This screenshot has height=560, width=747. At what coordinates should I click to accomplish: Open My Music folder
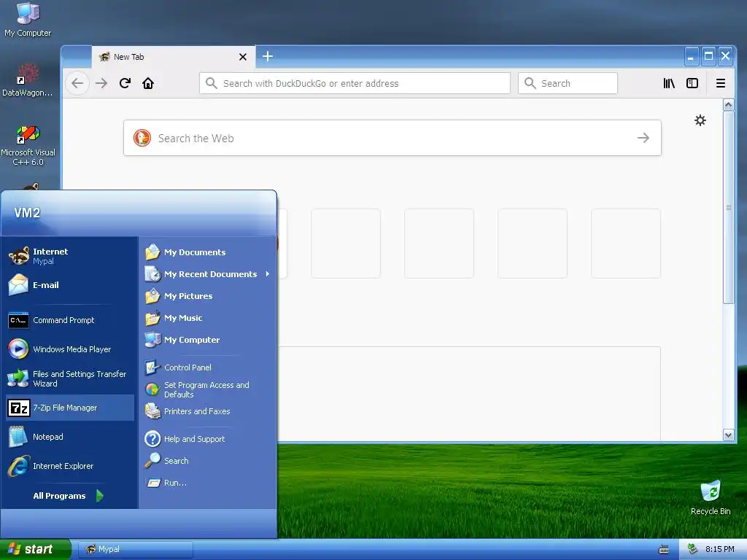click(x=208, y=318)
